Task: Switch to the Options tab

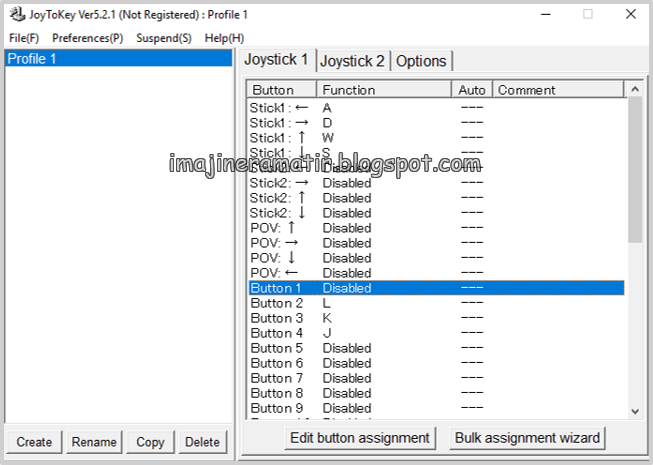Action: (421, 61)
